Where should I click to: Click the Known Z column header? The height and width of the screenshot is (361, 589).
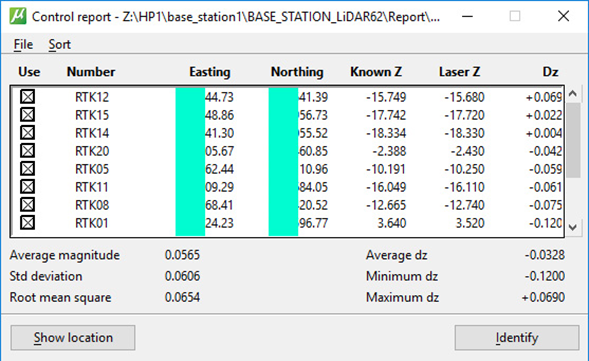click(x=376, y=72)
